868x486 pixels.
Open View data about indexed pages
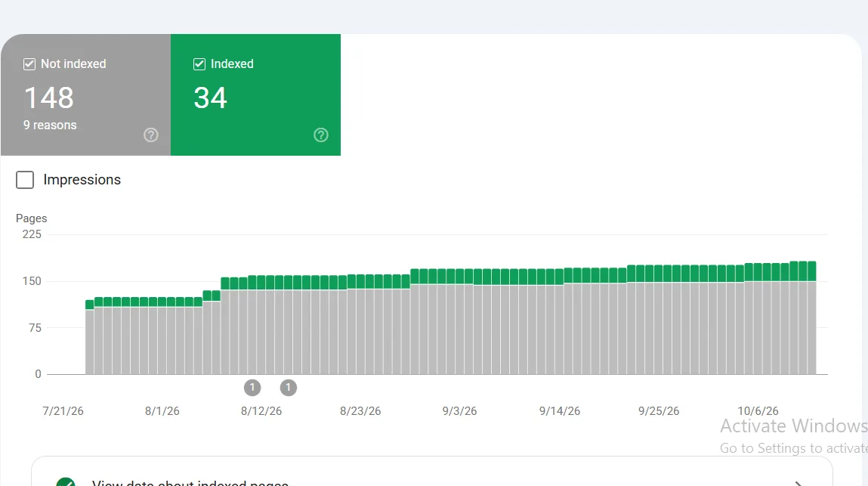point(432,472)
